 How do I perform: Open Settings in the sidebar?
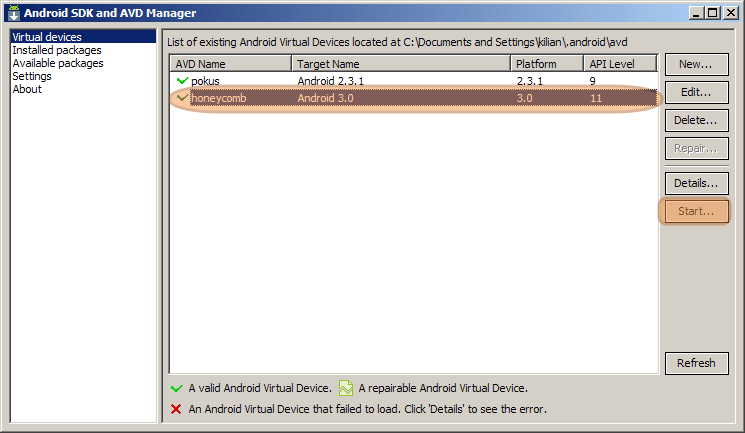coord(31,76)
